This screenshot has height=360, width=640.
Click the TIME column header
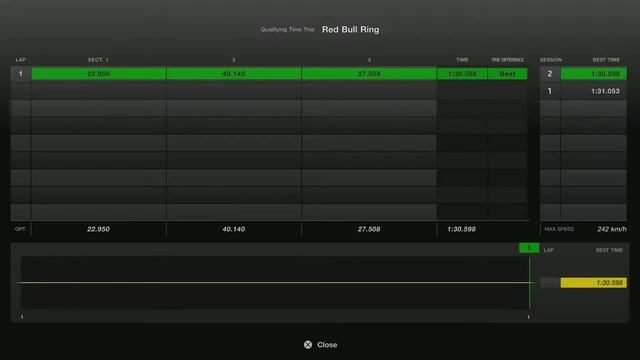[462, 60]
